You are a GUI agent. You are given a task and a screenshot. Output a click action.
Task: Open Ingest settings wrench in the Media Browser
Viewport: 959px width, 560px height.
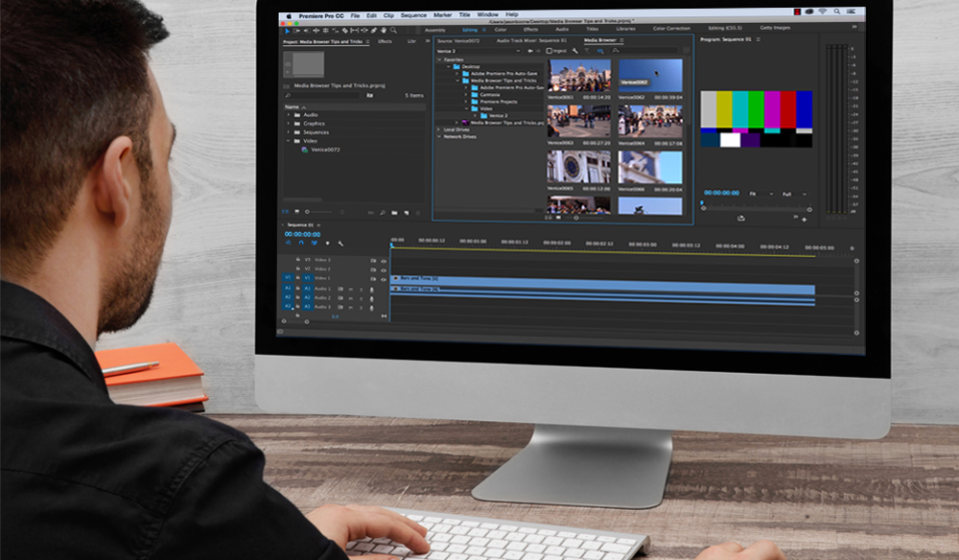pyautogui.click(x=573, y=52)
